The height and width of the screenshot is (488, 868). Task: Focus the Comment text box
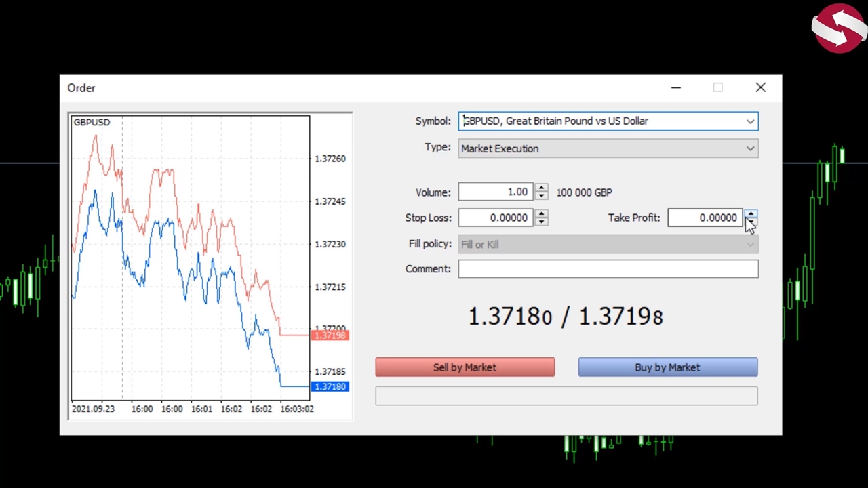coord(608,269)
